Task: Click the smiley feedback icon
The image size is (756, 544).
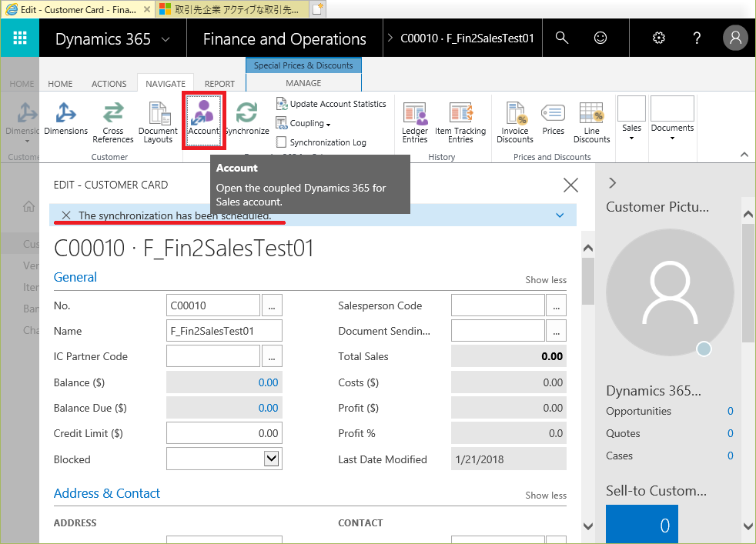Action: coord(600,38)
